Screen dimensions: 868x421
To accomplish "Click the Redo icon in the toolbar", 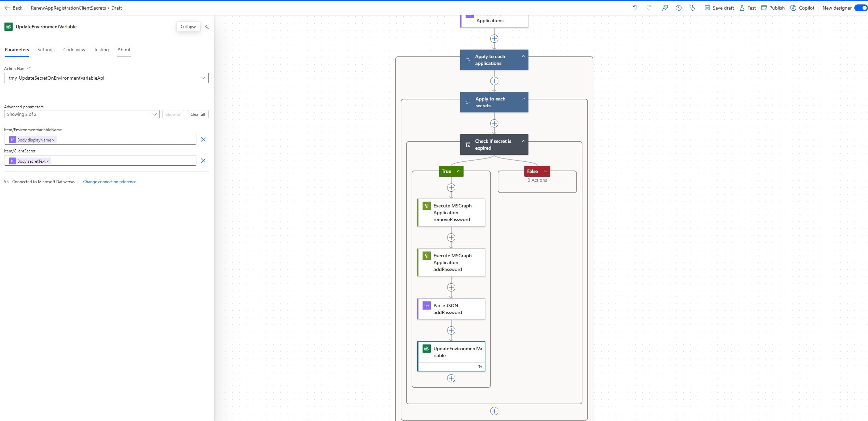I will [648, 8].
